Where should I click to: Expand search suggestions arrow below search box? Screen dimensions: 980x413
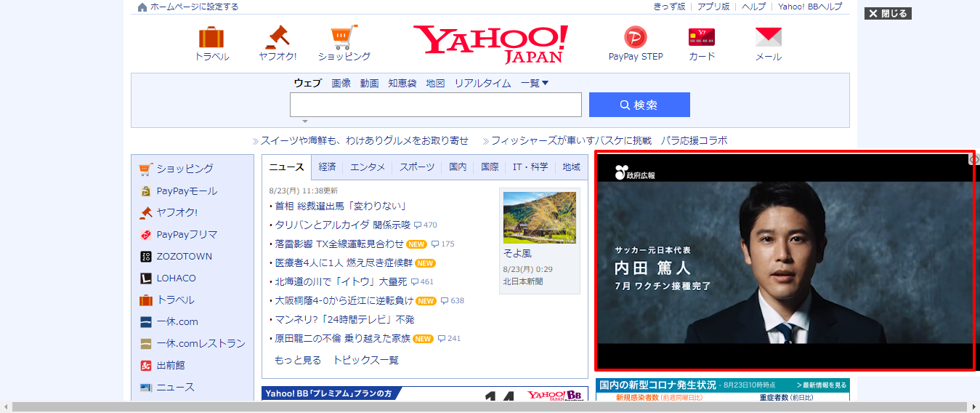tap(305, 121)
